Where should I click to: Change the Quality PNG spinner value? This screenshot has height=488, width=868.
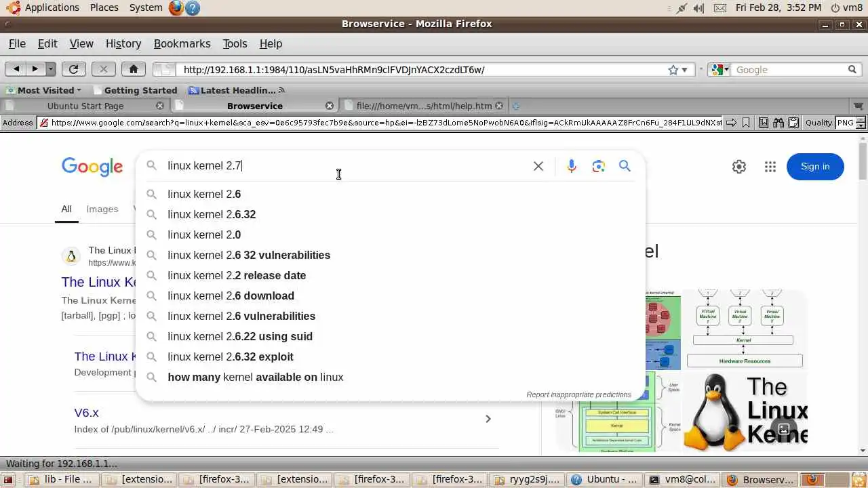861,123
